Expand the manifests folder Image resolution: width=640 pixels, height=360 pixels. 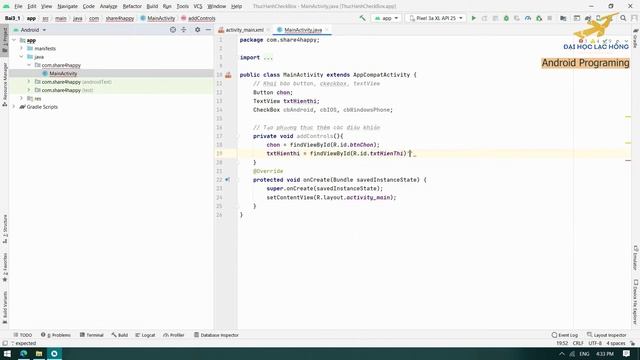pyautogui.click(x=22, y=48)
